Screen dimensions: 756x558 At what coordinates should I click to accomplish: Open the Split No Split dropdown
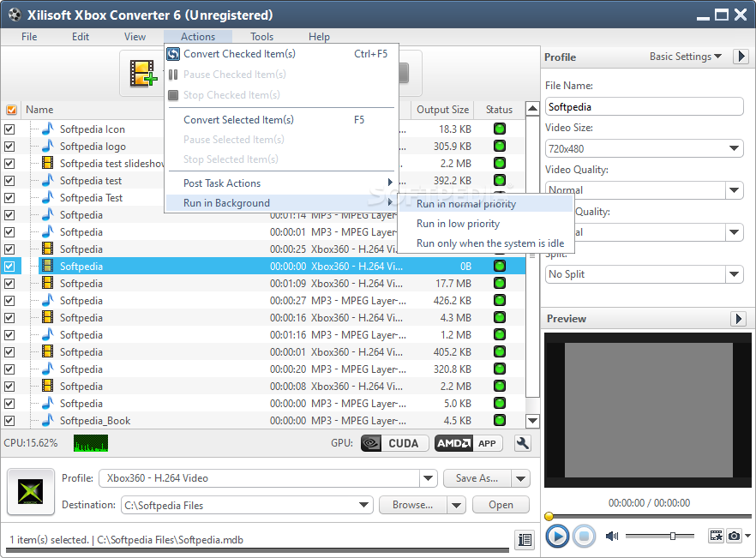[x=734, y=274]
